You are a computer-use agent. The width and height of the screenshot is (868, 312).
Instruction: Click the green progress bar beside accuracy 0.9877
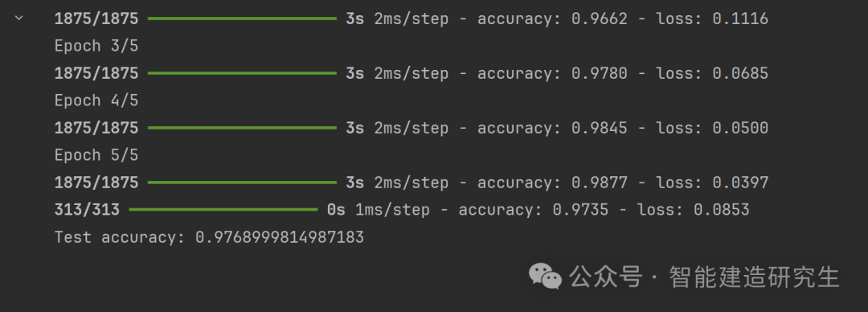(242, 183)
